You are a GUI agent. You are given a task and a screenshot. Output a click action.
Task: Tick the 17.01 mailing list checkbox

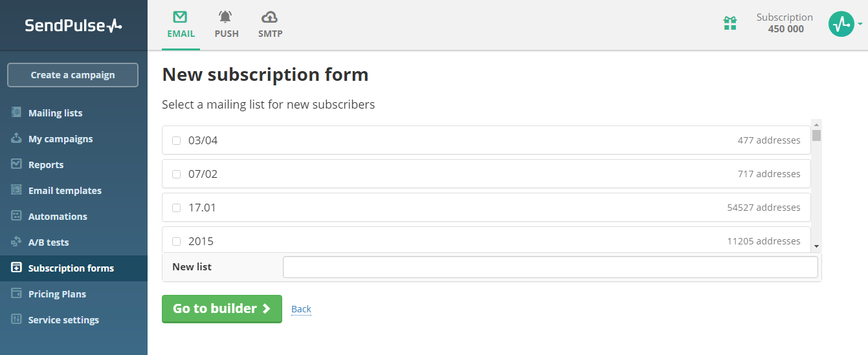(x=176, y=208)
